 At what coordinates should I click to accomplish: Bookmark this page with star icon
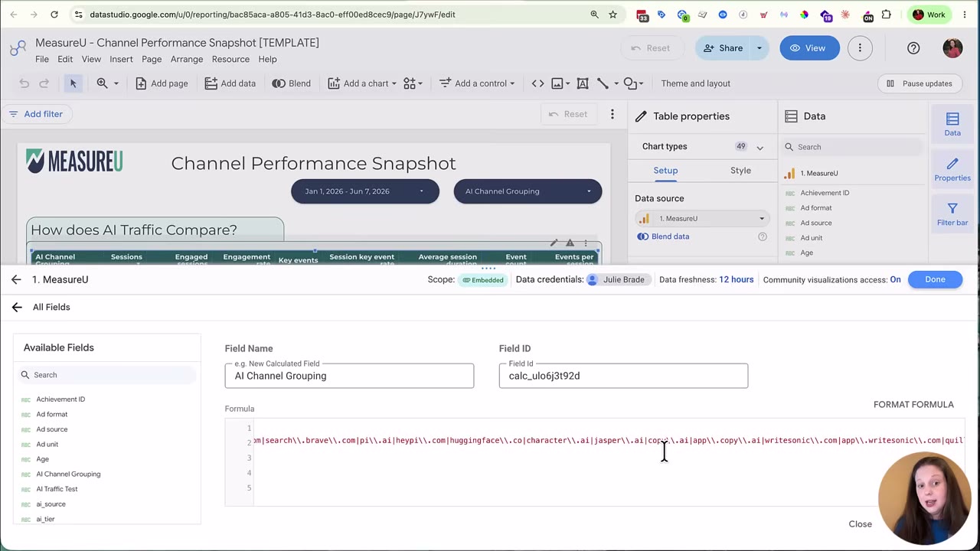[612, 15]
